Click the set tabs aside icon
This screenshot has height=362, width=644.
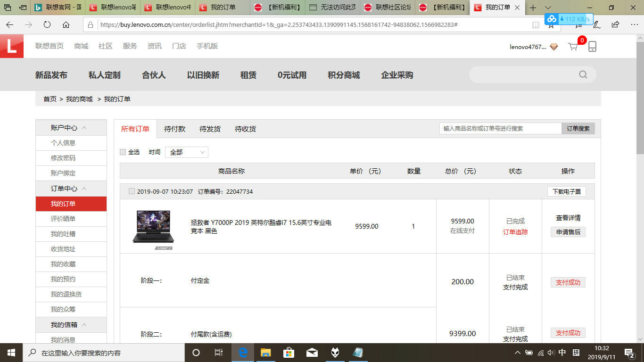pyautogui.click(x=22, y=8)
